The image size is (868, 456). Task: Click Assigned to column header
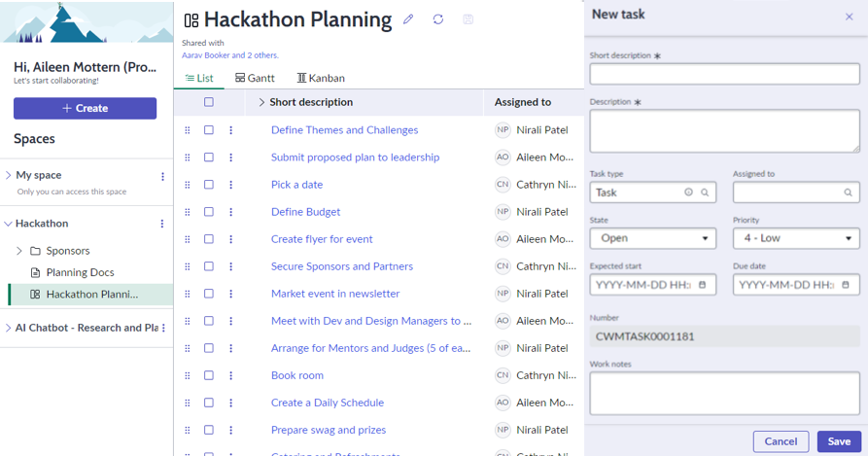pos(523,102)
